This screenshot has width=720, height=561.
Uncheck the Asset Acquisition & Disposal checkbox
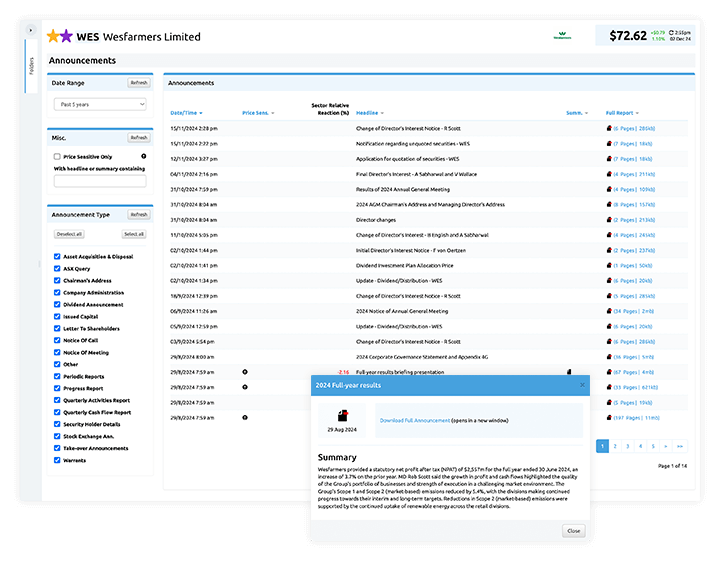point(57,256)
